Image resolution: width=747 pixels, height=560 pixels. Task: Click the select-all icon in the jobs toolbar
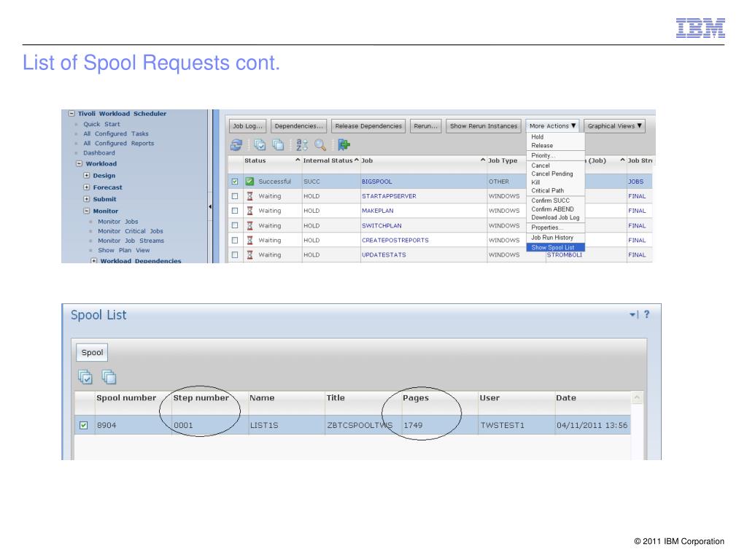(260, 145)
